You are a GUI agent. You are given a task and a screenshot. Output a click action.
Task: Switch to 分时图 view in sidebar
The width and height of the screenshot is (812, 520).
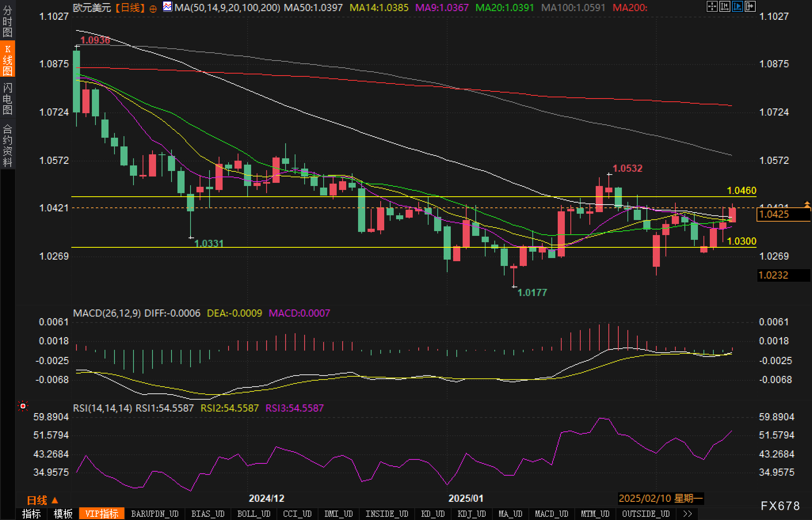pyautogui.click(x=7, y=22)
